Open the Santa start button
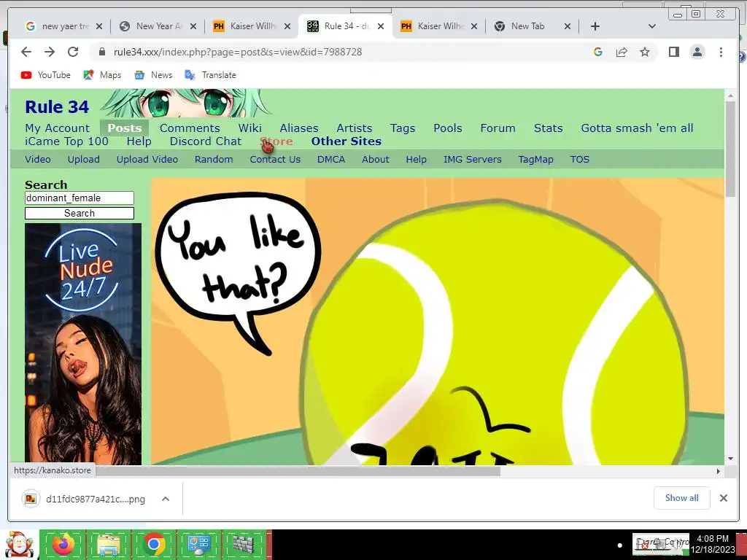The height and width of the screenshot is (560, 747). pyautogui.click(x=18, y=545)
